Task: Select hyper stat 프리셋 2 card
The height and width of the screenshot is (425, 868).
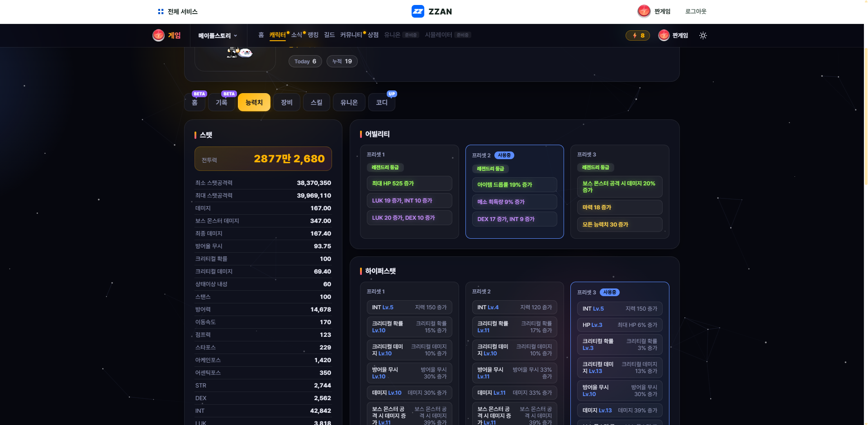Action: point(515,354)
